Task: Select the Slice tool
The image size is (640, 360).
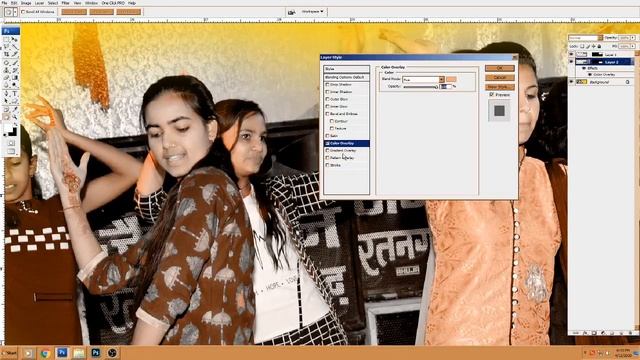Action: (x=15, y=54)
